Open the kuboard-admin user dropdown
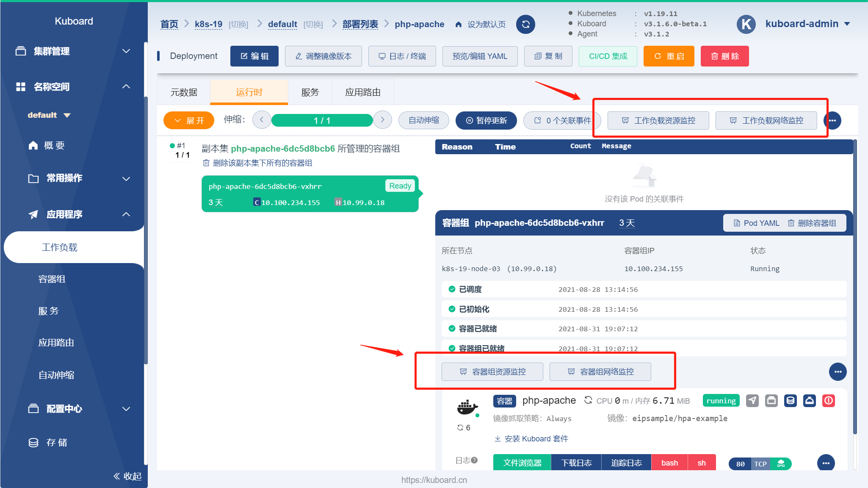868x488 pixels. pos(808,24)
